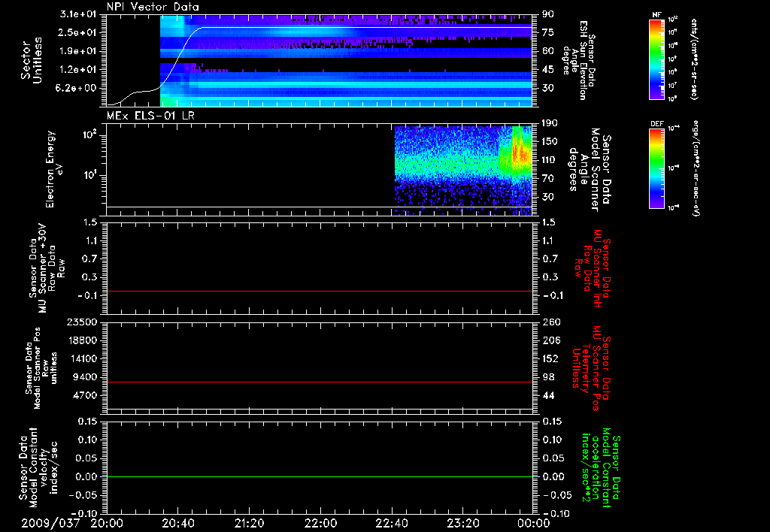Select the NF label above the color bar

click(656, 15)
